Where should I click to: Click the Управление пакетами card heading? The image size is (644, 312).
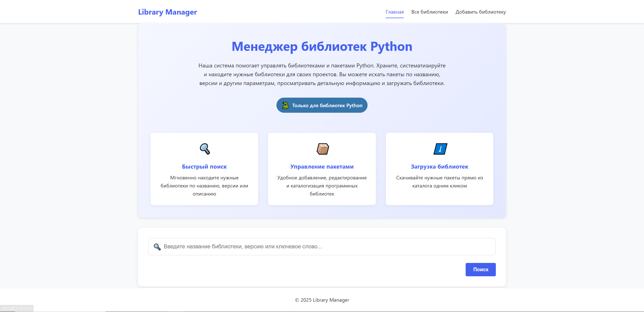pyautogui.click(x=322, y=167)
